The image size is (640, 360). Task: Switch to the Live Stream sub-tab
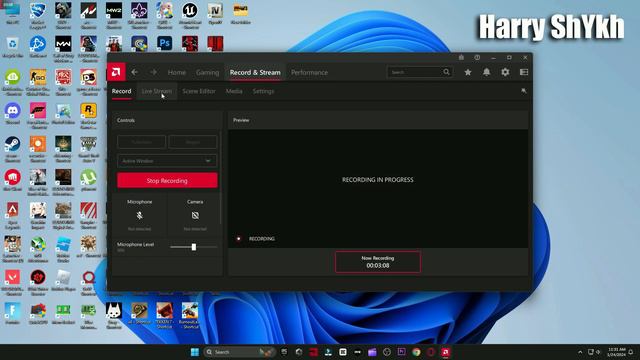[157, 91]
